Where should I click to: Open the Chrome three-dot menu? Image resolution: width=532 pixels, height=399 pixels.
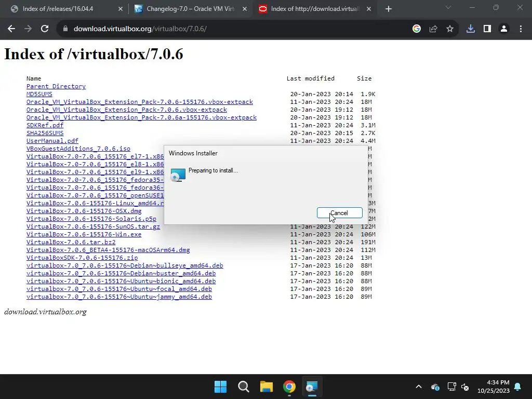click(x=521, y=29)
